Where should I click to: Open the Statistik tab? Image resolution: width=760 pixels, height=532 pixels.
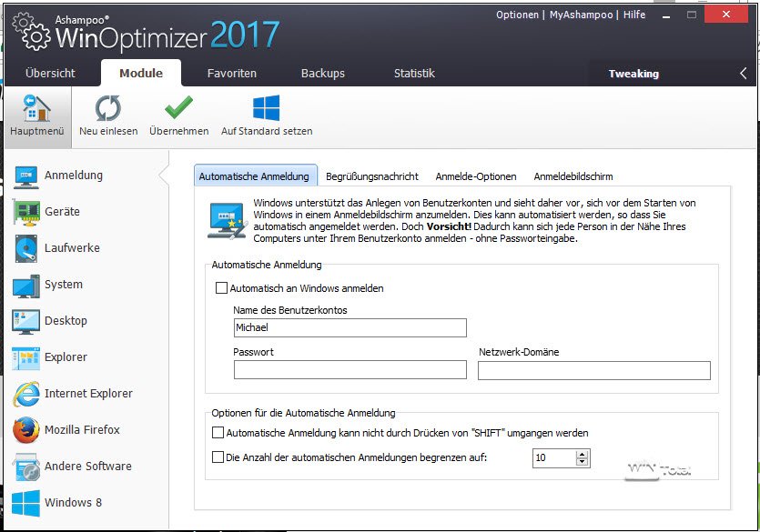pos(414,73)
